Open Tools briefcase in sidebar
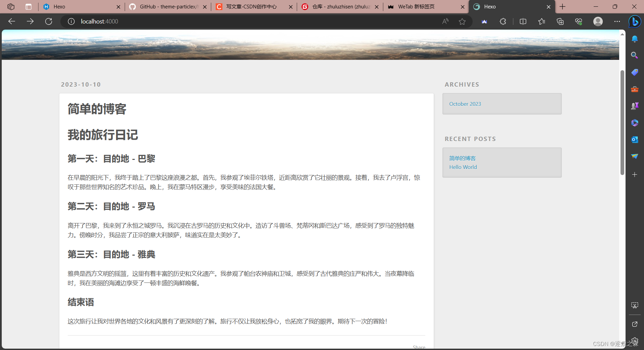Screen dimensions: 644x350 [635, 89]
